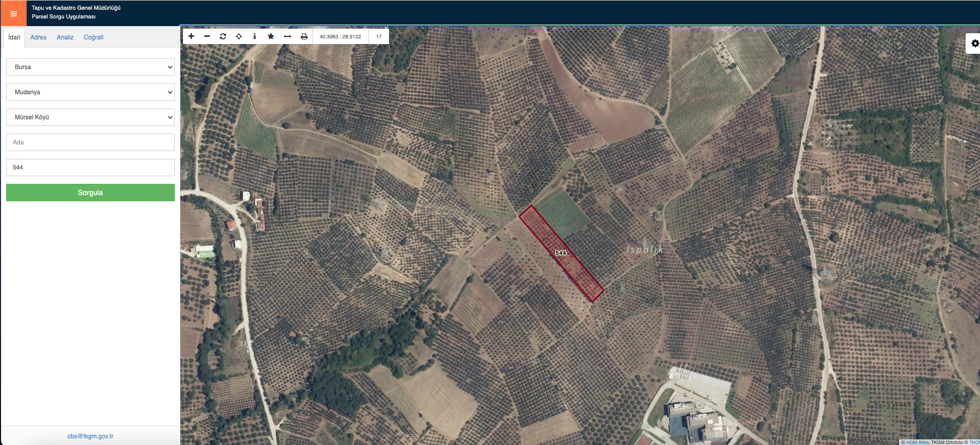Screen dimensions: 980x445
Task: Toggle the orange hamburger menu
Action: pos(14,13)
